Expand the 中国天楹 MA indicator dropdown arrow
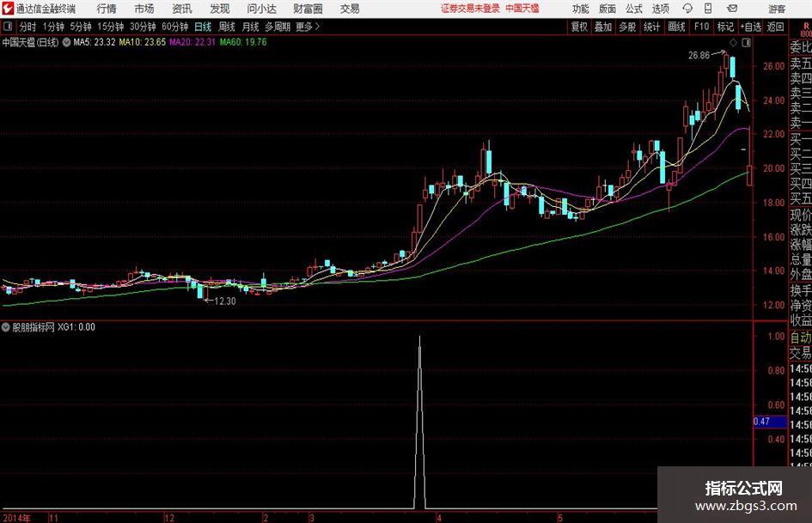The image size is (812, 523). [66, 42]
